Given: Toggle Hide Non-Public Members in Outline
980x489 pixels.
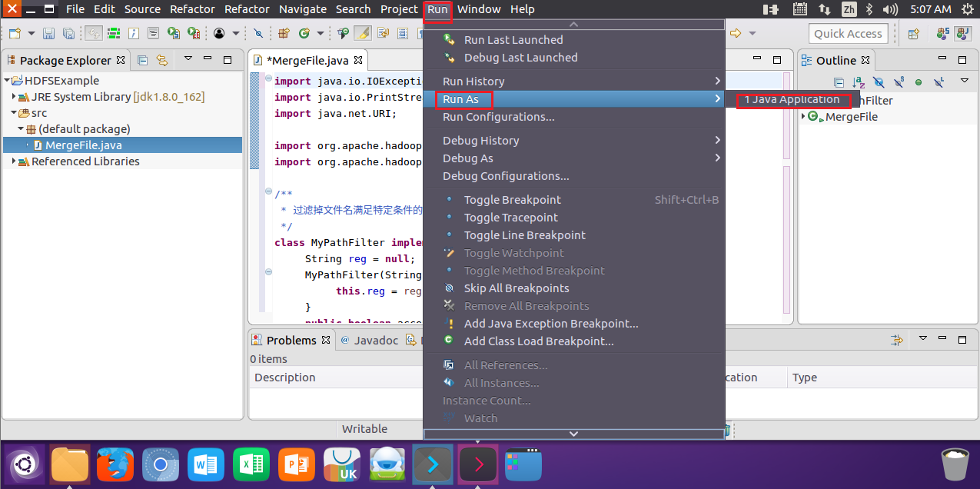Looking at the screenshot, I should [x=919, y=82].
